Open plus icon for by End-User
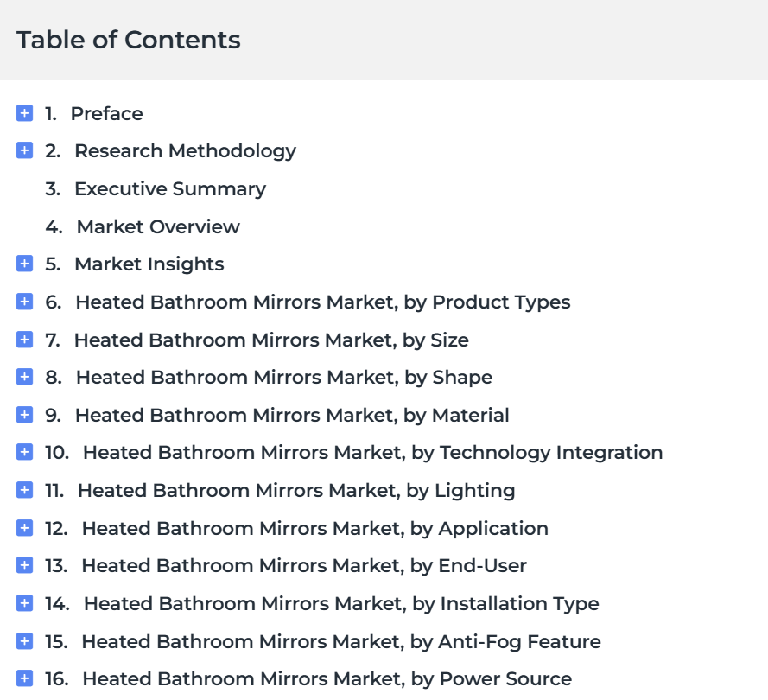The image size is (768, 700). pos(24,565)
